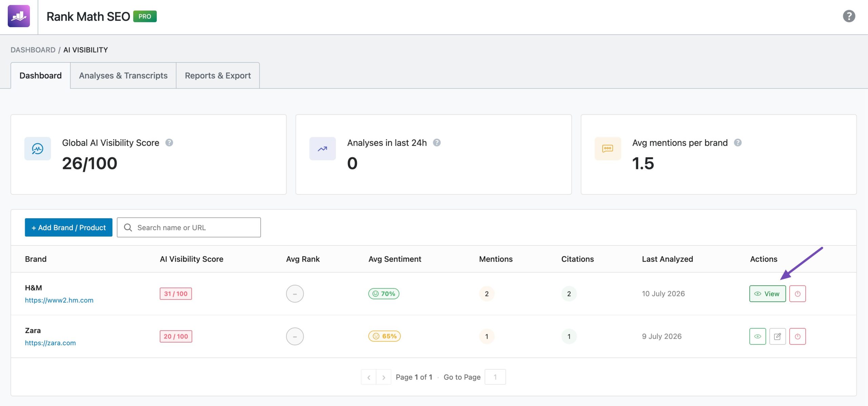Click the analyses trend arrow icon
The width and height of the screenshot is (868, 406).
pos(322,149)
